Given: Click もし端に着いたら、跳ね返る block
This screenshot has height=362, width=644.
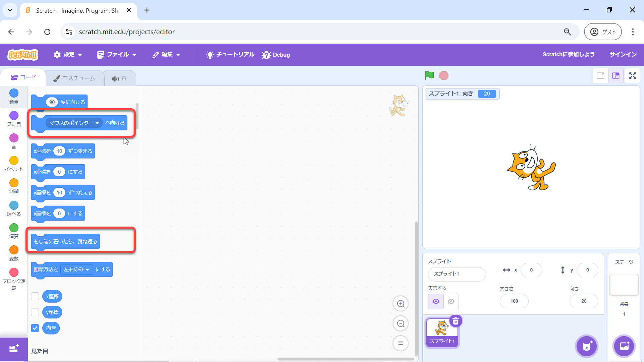Looking at the screenshot, I should tap(65, 242).
